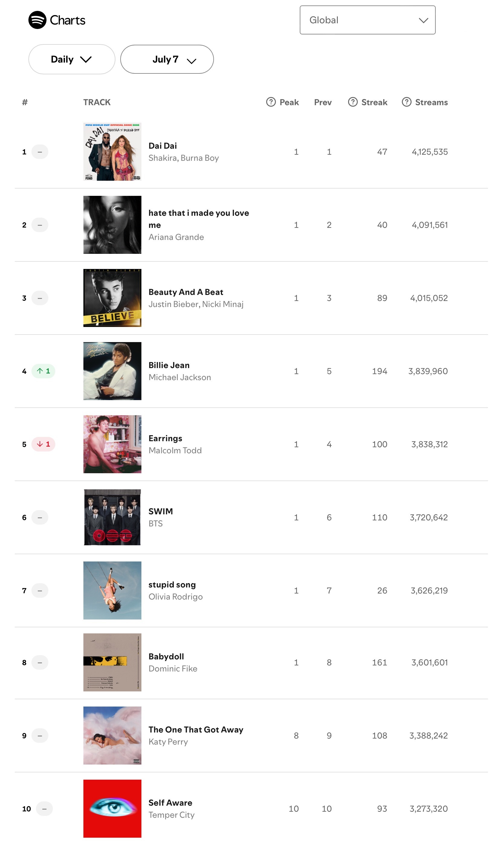Open the July 7 date picker
This screenshot has width=504, height=841.
point(167,59)
